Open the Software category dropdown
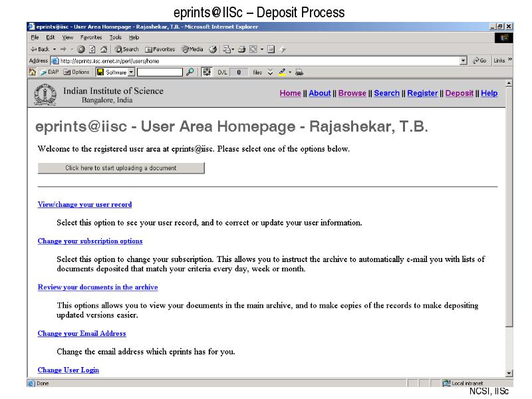The height and width of the screenshot is (399, 532). click(x=131, y=72)
